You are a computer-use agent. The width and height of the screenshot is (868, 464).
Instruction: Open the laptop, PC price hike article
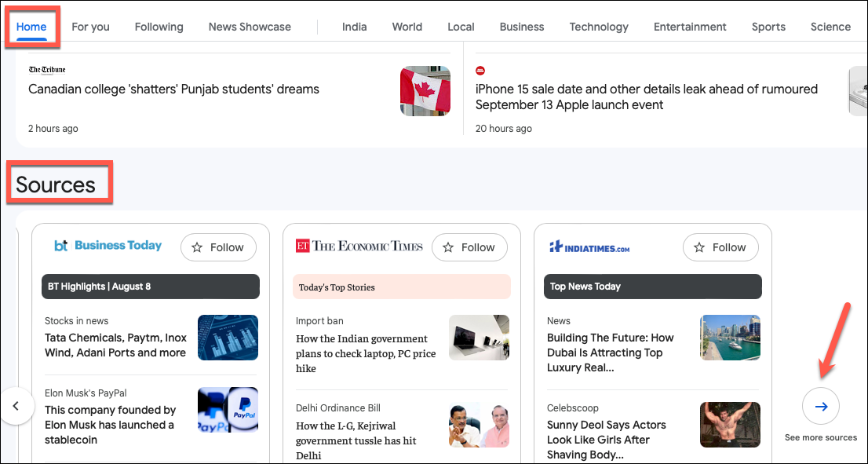[x=366, y=353]
